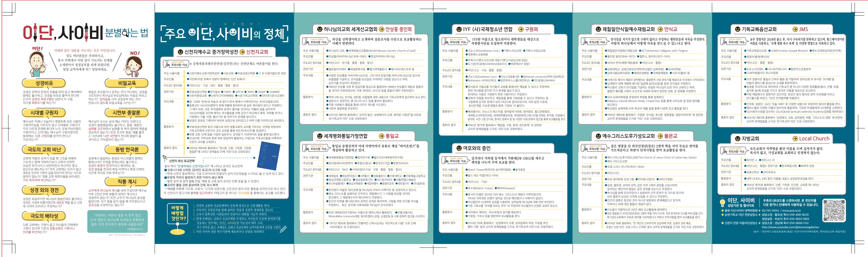Click the smiley icon beside 기독교복음선교회
This screenshot has height=257, width=868.
click(x=737, y=29)
